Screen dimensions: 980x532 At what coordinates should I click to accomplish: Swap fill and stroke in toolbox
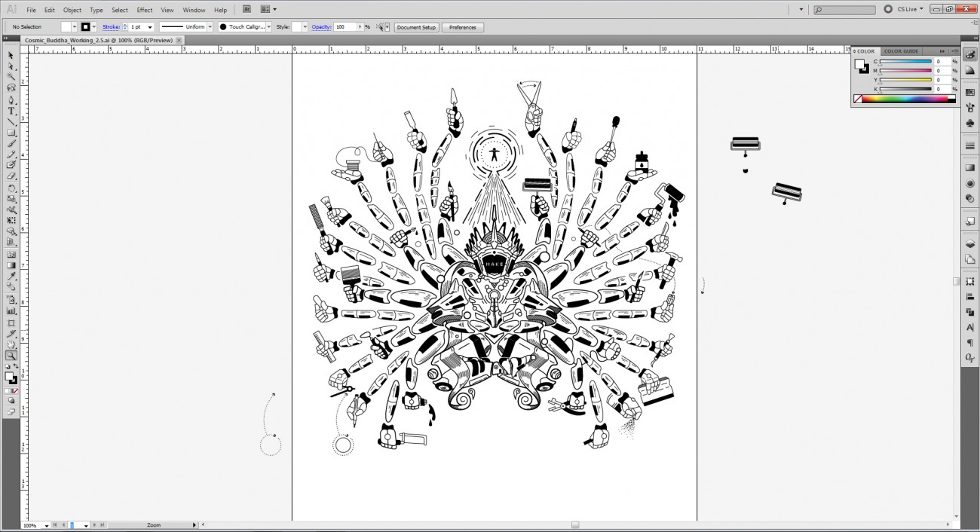coord(17,366)
